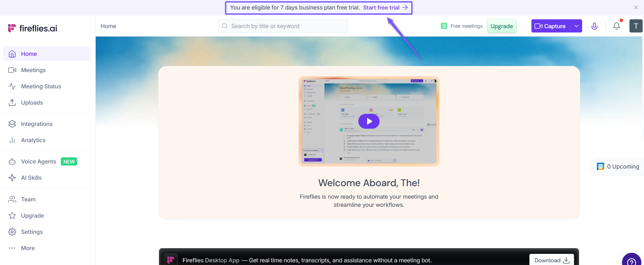This screenshot has width=644, height=265.
Task: Open the 0 Upcoming calendar panel
Action: click(618, 167)
